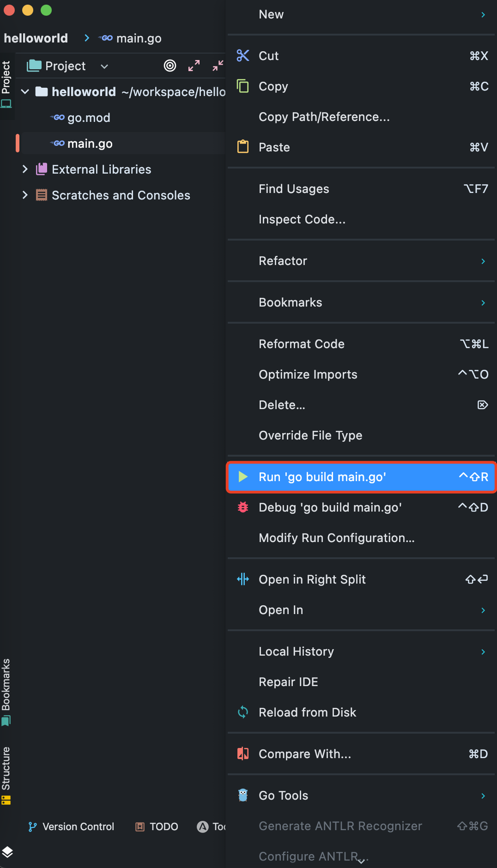The width and height of the screenshot is (497, 868).
Task: Click the scissors Cut icon
Action: tap(243, 56)
